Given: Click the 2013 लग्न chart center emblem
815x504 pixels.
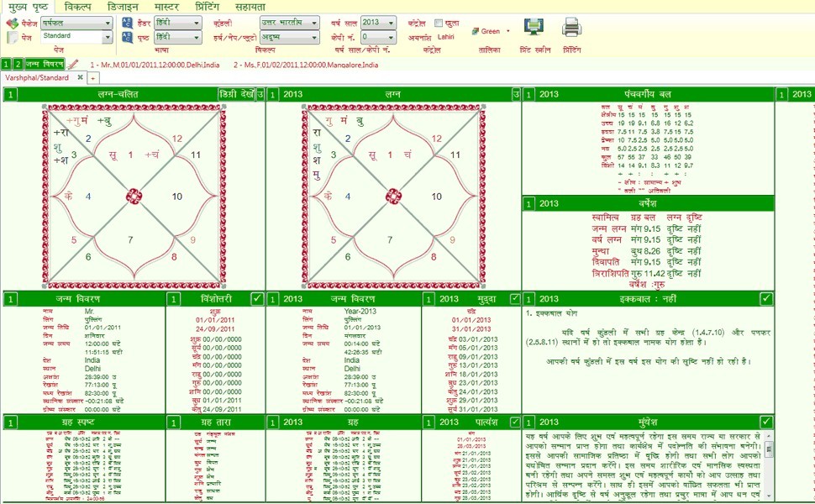Looking at the screenshot, I should point(393,197).
